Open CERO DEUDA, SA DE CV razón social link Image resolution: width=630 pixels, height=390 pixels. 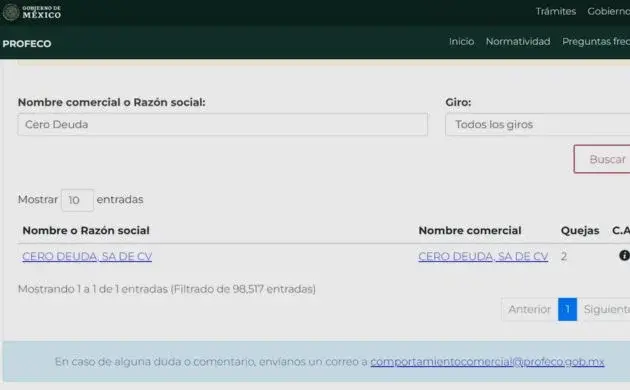coord(87,256)
